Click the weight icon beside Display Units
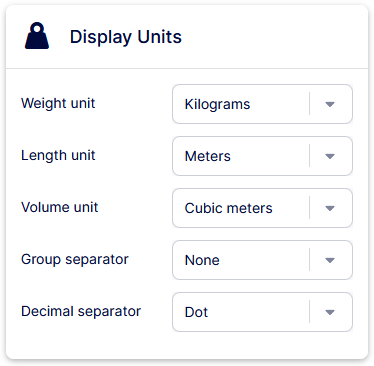374x366 pixels. coord(37,36)
